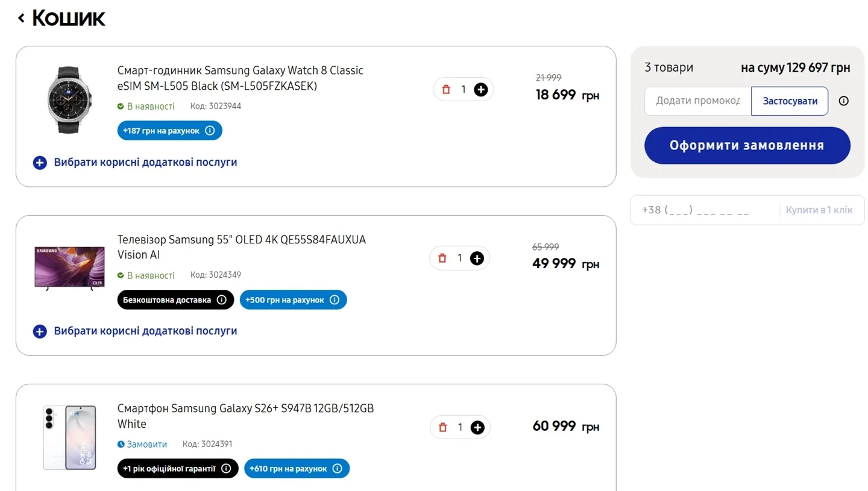Delete the Galaxy Watch 8 Classic from cart
The image size is (868, 491).
coord(446,90)
